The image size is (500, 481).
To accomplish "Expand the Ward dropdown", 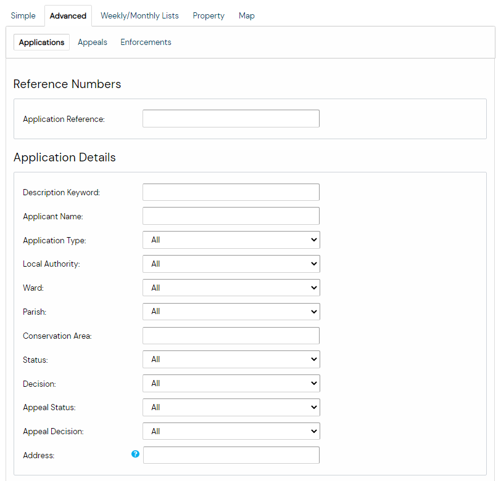I will click(231, 288).
